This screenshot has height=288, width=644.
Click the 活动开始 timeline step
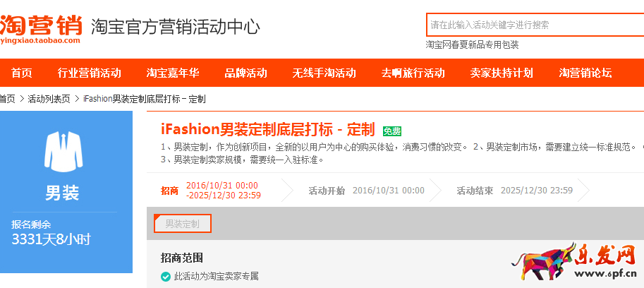point(327,191)
